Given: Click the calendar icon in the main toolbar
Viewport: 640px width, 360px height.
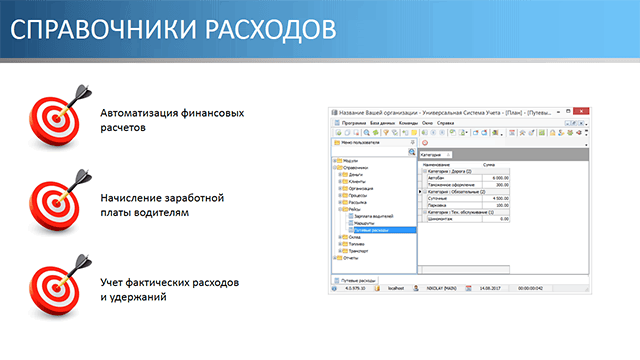Looking at the screenshot, I should pyautogui.click(x=511, y=133).
